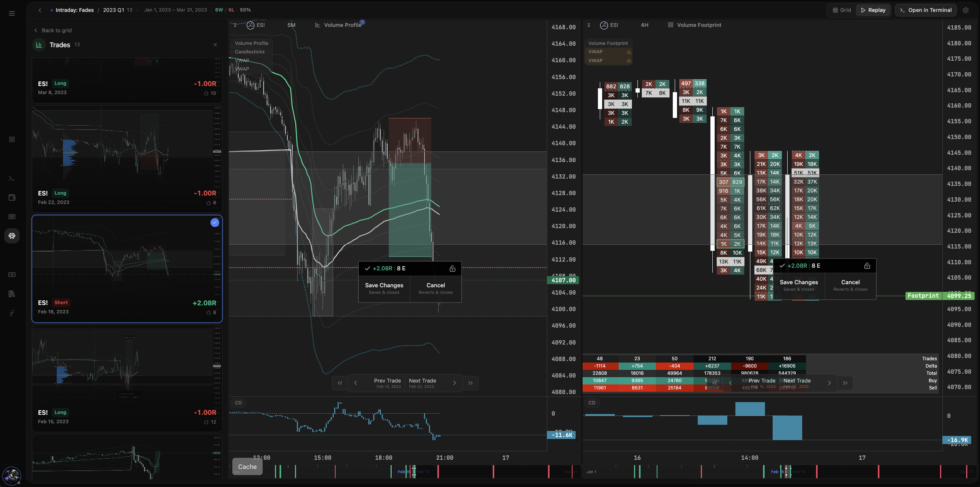Jump to first trade on the 4H chart
Image resolution: width=980 pixels, height=487 pixels.
click(715, 383)
